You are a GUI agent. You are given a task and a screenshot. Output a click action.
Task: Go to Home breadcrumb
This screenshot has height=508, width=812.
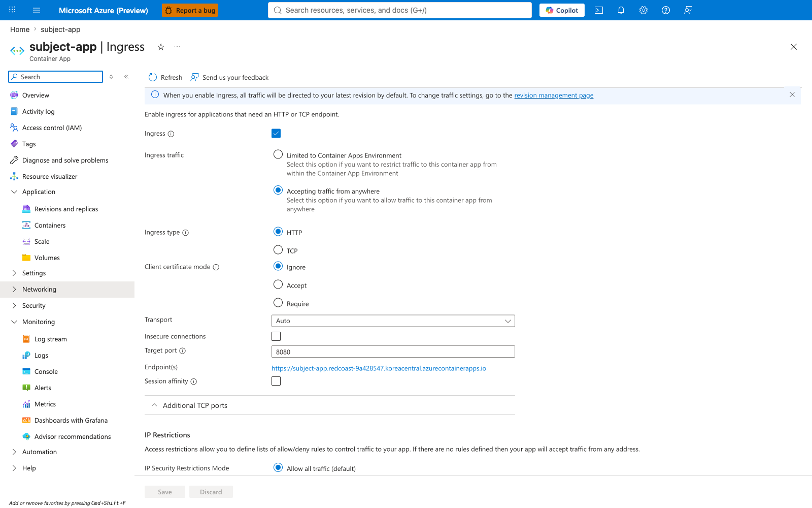coord(20,29)
